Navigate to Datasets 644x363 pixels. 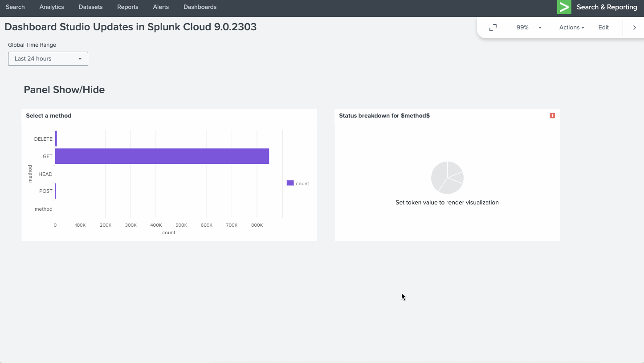click(90, 7)
